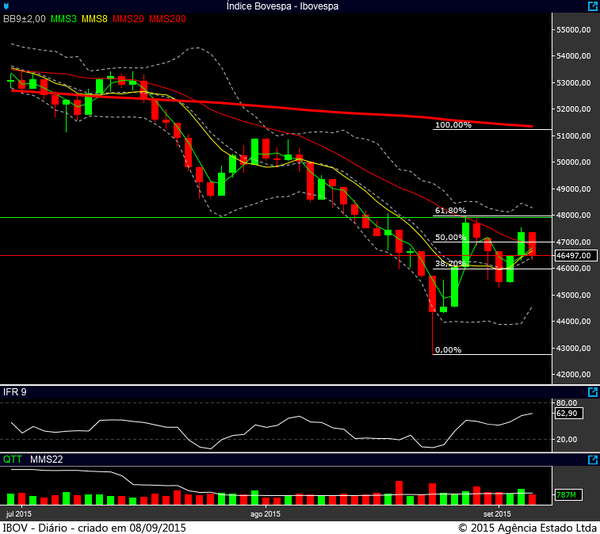Pop out the QTT volume panel
This screenshot has height=534, width=600.
(x=592, y=459)
